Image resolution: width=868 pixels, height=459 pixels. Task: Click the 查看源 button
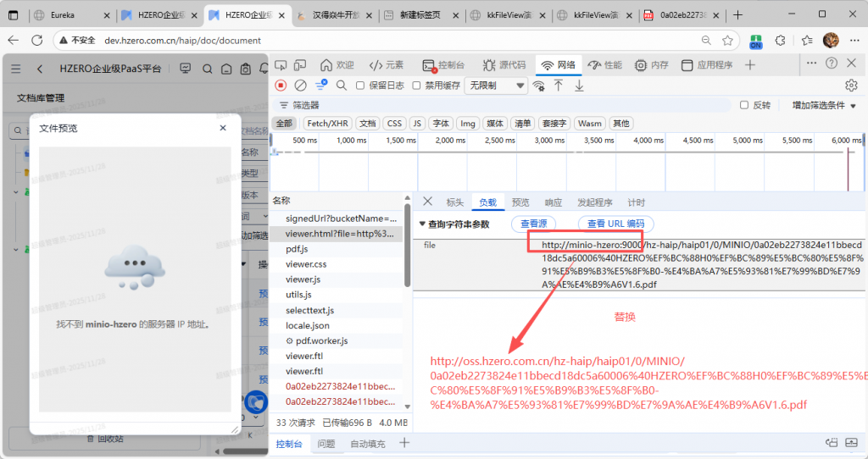(x=534, y=224)
